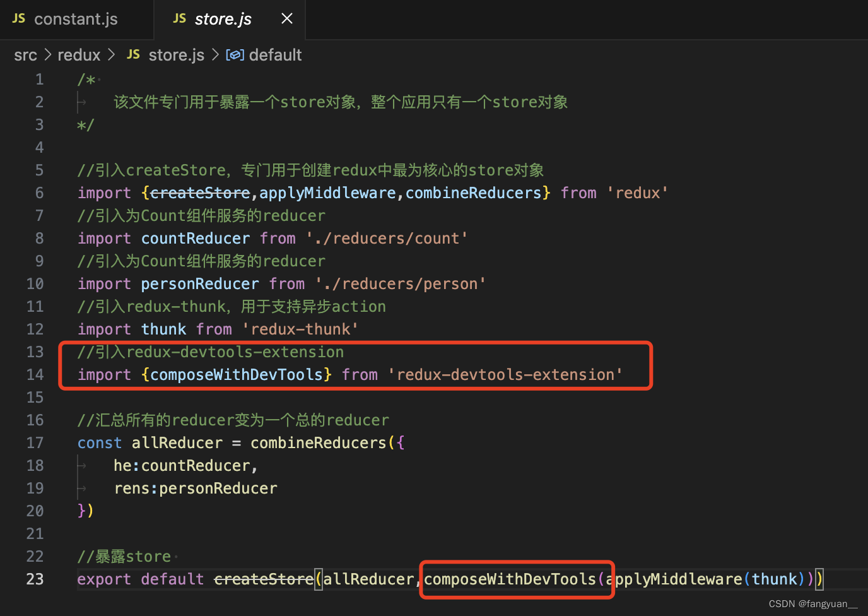Click composeWithDevTools call on line 23

point(510,579)
